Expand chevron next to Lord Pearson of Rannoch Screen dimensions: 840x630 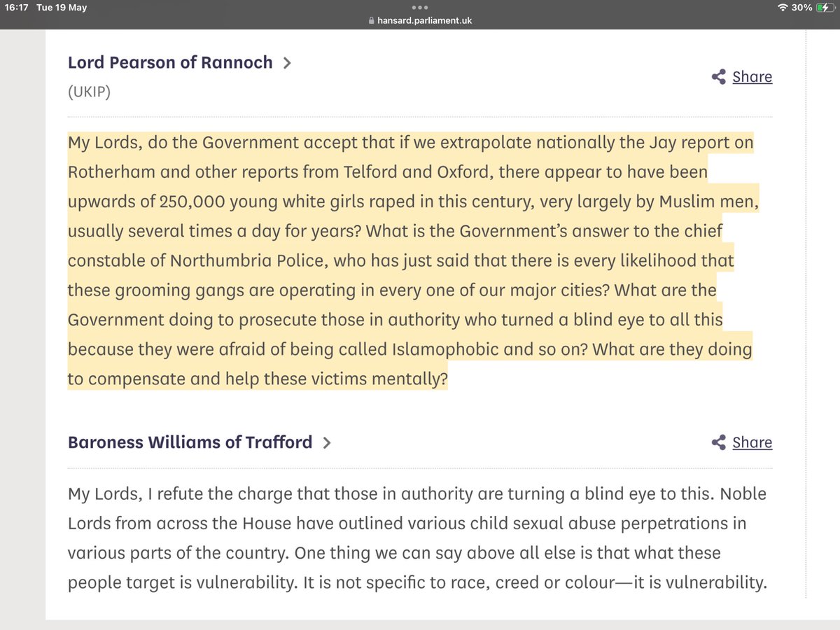(286, 63)
